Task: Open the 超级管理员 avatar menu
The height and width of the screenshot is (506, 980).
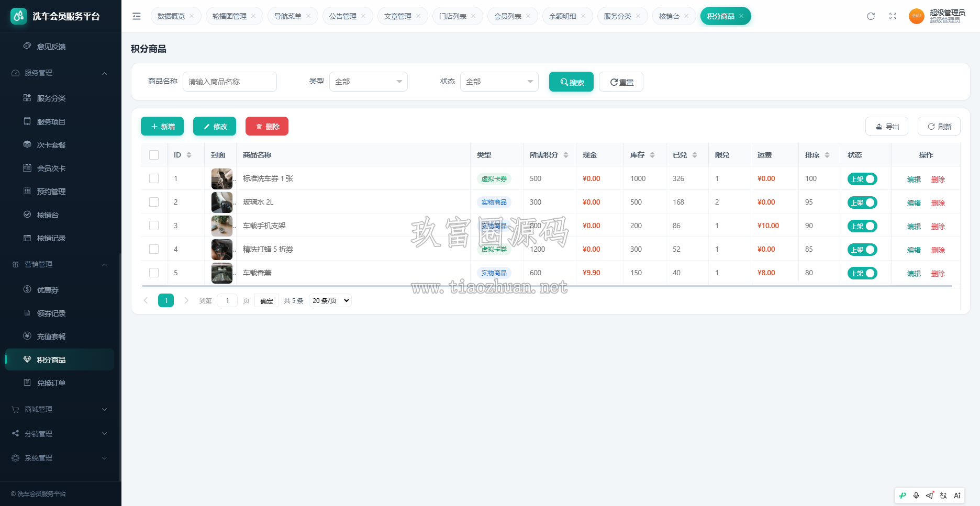Action: 937,16
